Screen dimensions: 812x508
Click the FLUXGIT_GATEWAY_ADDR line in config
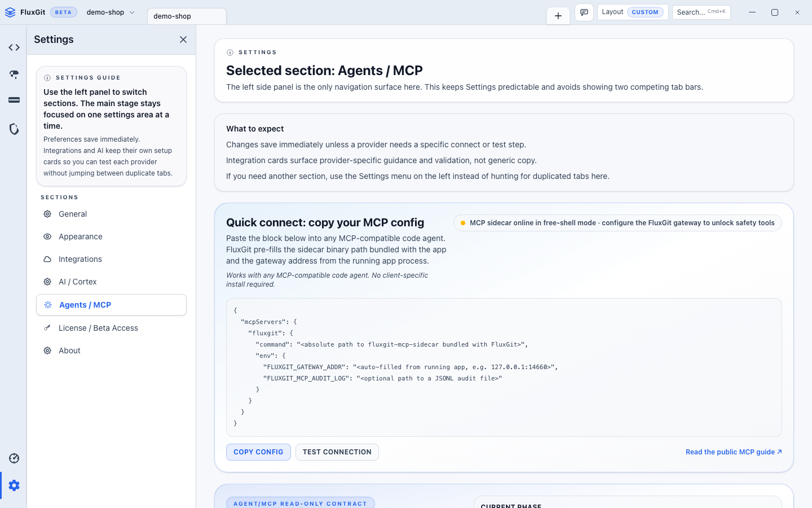point(411,367)
